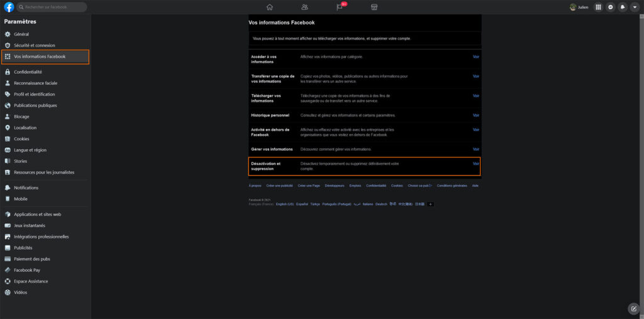Open the Pages flag icon with badge

point(340,7)
